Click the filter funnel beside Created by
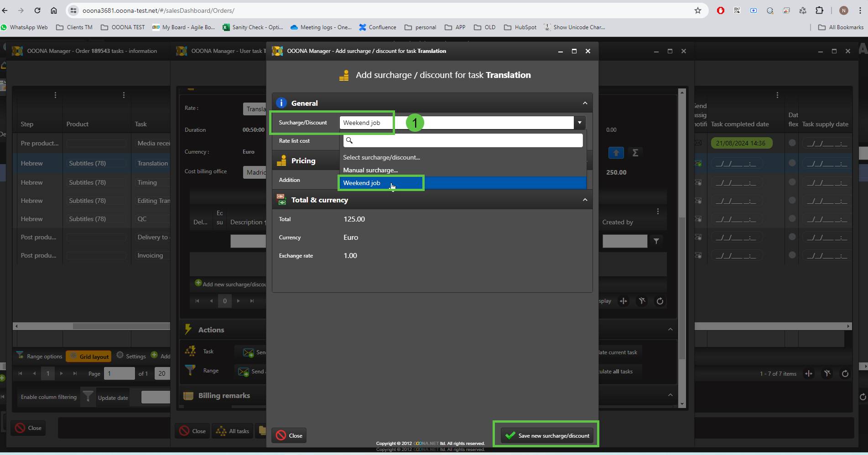This screenshot has width=868, height=455. pyautogui.click(x=656, y=241)
